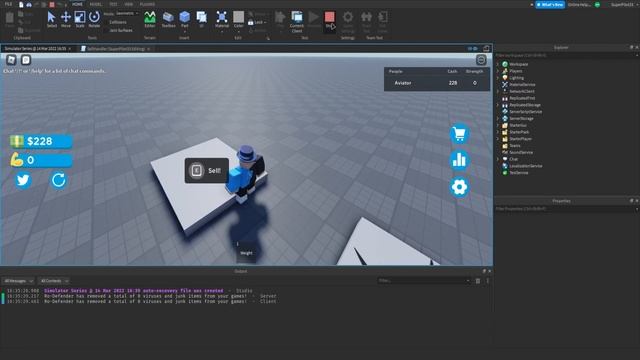The image size is (640, 360).
Task: Open the UI insert tool
Action: click(x=202, y=20)
